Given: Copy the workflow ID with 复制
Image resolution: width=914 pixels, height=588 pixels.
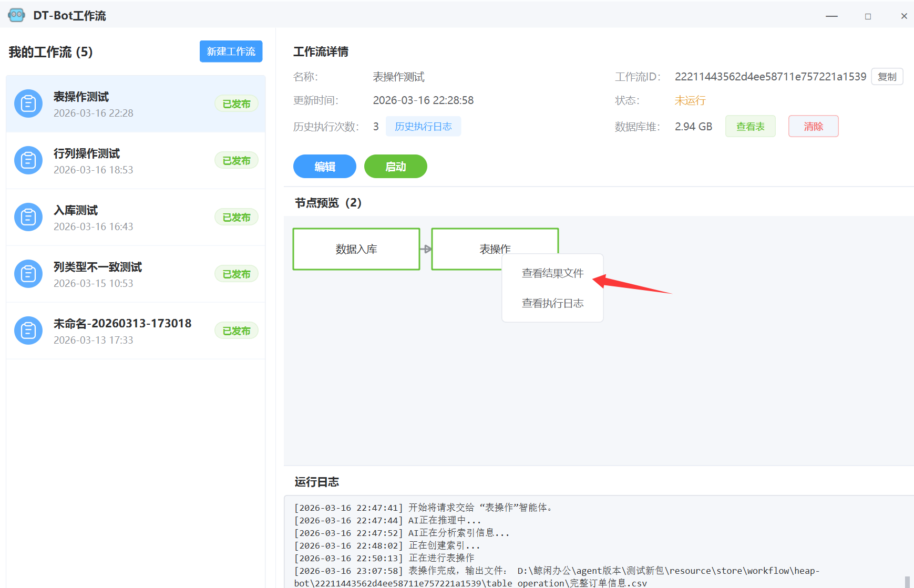Looking at the screenshot, I should click(887, 77).
